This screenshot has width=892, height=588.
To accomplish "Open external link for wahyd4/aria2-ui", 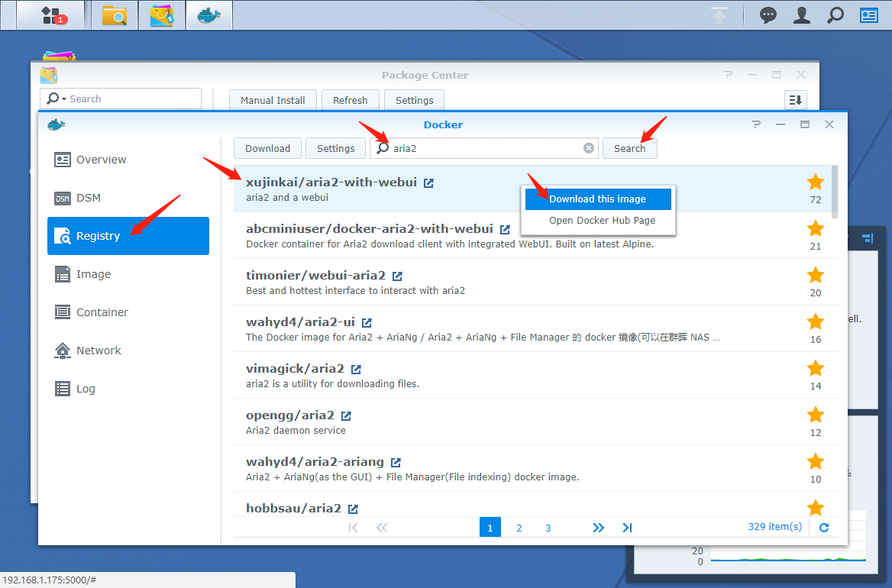I will [367, 323].
